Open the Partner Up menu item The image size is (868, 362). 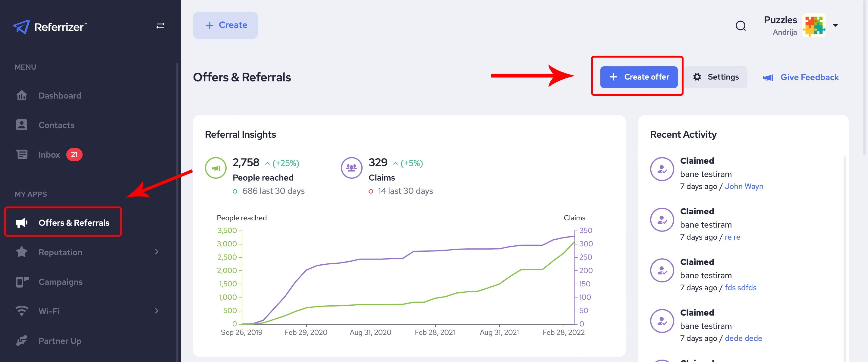pyautogui.click(x=60, y=341)
